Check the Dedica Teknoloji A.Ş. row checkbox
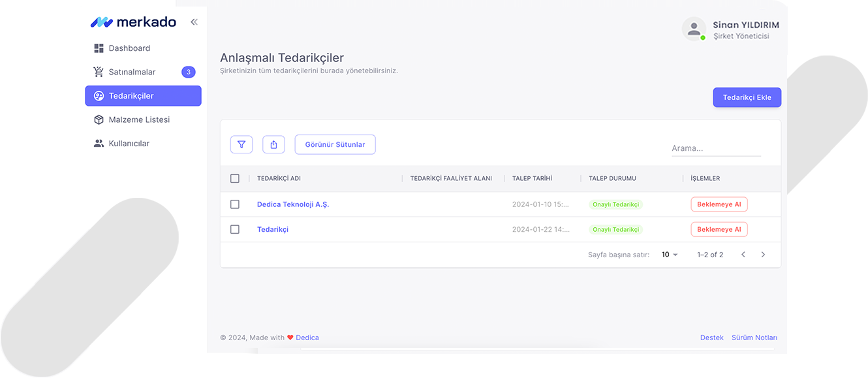The image size is (868, 378). point(235,204)
